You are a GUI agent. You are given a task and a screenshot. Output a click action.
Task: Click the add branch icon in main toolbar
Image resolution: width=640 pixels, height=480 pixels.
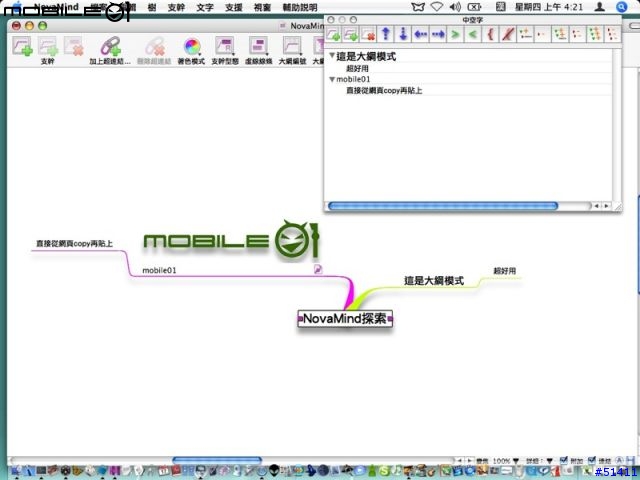22,46
